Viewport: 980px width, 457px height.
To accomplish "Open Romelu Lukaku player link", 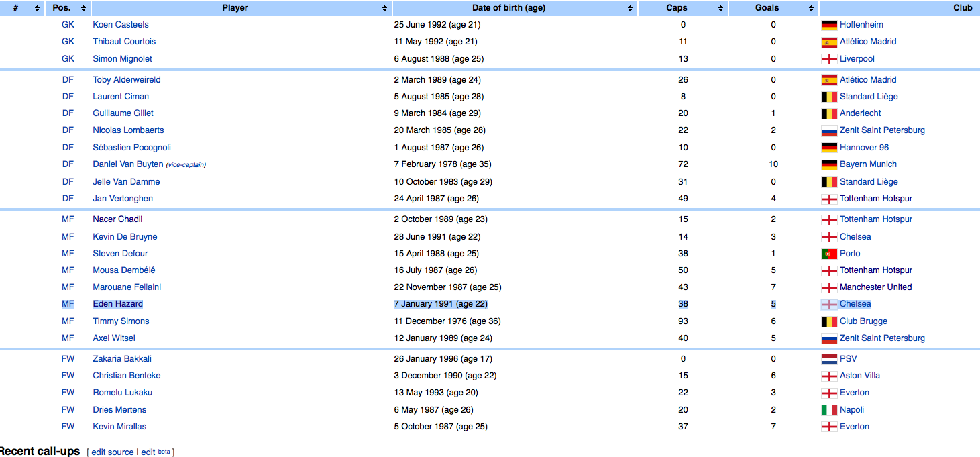I will (x=122, y=393).
